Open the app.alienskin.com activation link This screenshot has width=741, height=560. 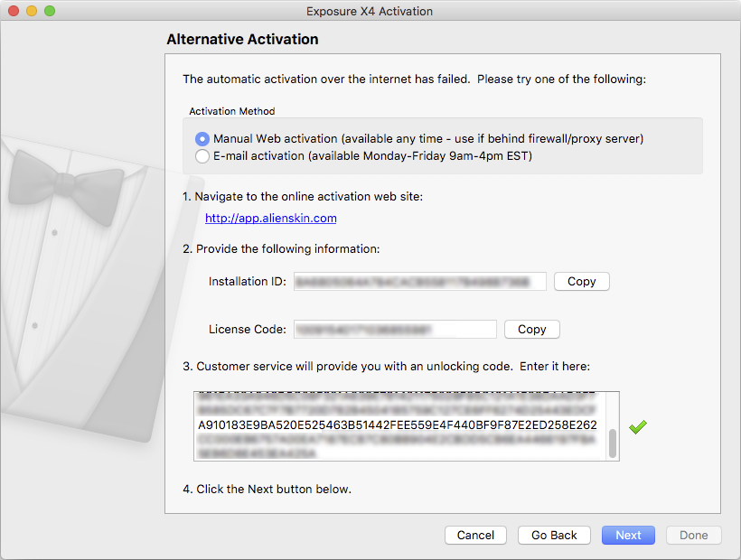click(x=271, y=219)
